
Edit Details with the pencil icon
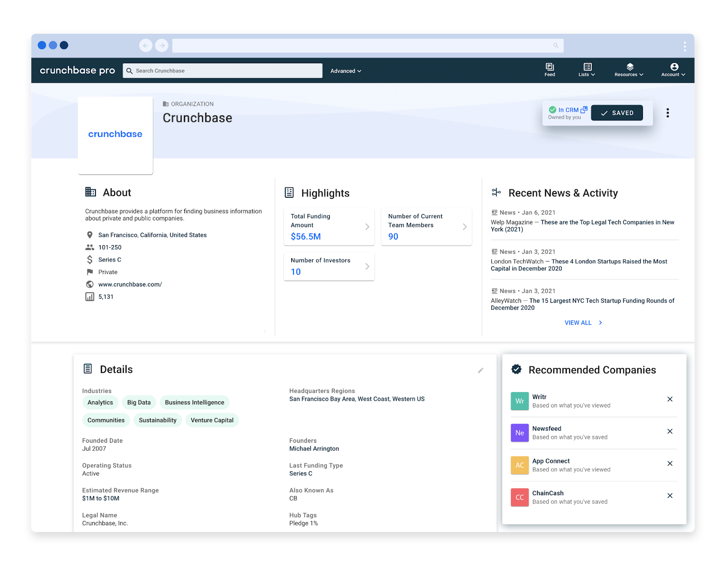click(x=480, y=371)
